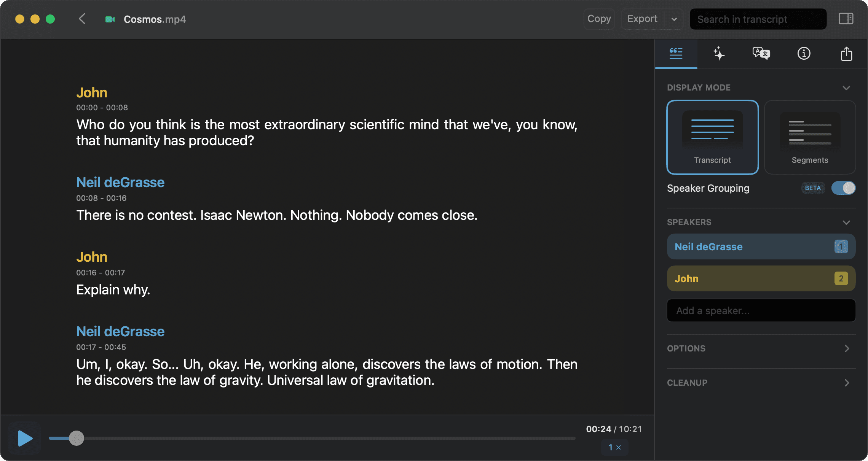Viewport: 868px width, 461px height.
Task: Go back using the chevron arrow
Action: [x=82, y=19]
